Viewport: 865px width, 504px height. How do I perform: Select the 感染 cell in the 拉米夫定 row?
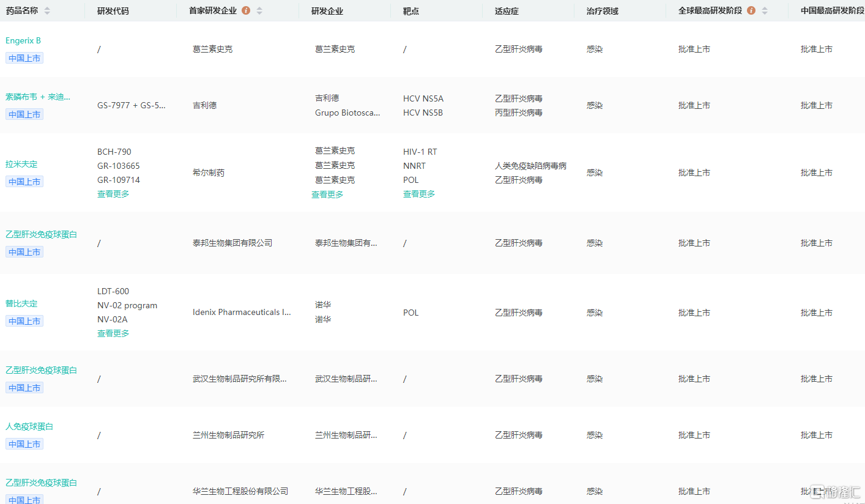coord(595,172)
